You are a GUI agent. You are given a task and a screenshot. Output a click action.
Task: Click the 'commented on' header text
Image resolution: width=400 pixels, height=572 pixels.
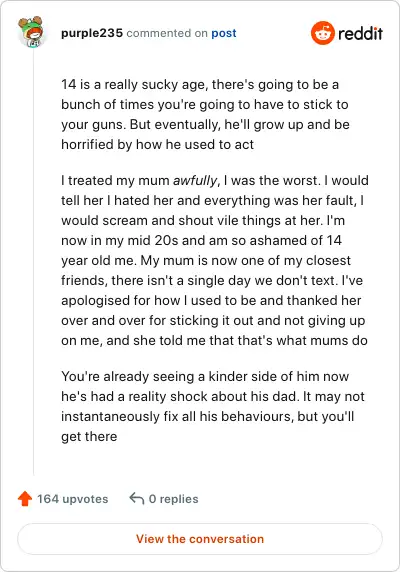167,33
